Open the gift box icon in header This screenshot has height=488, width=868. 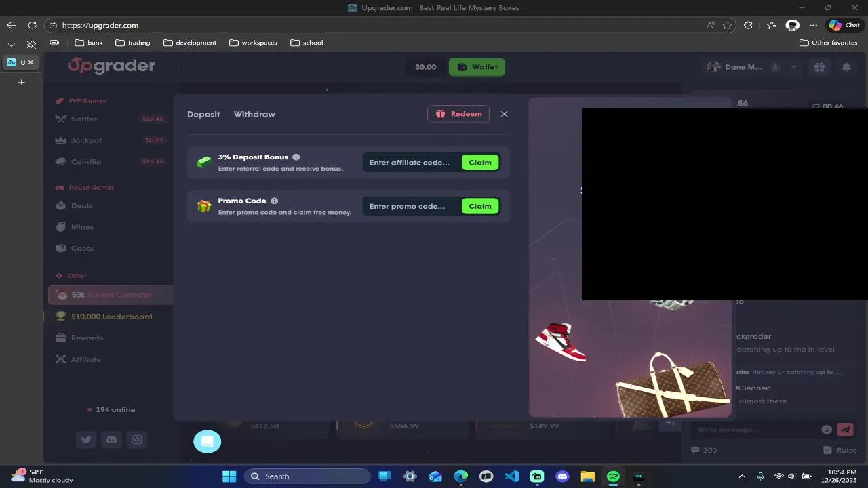click(819, 67)
